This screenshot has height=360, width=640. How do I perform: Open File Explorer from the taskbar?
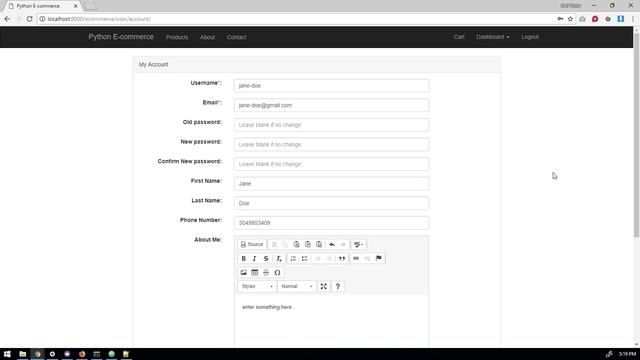point(23,354)
